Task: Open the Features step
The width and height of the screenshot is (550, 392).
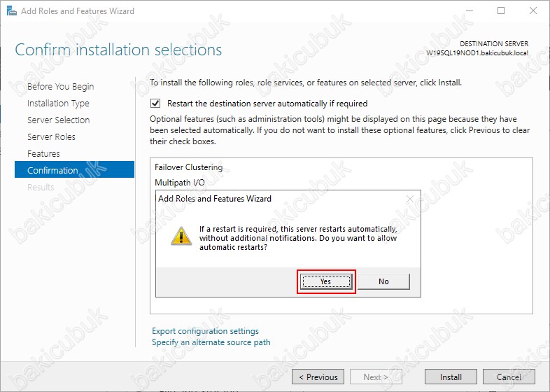Action: coord(43,154)
